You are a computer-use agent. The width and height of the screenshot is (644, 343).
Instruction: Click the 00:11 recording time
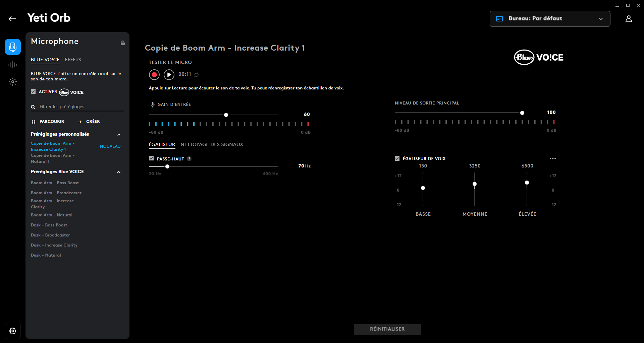tap(185, 74)
